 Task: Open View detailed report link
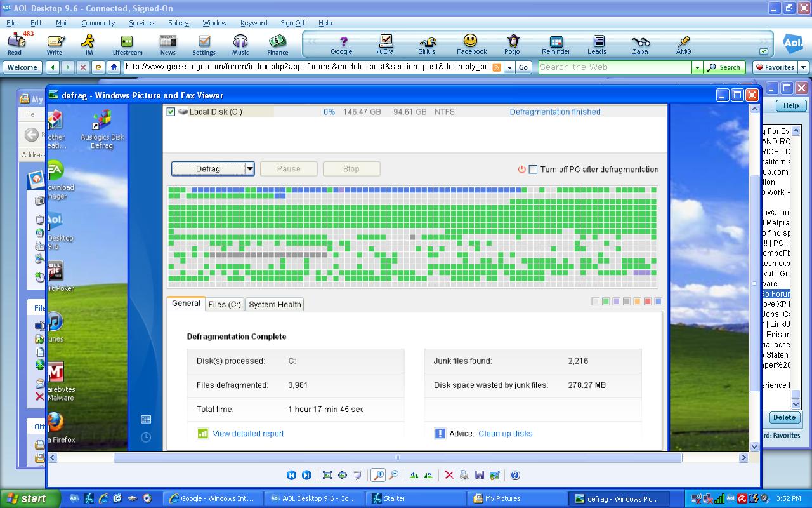click(248, 434)
